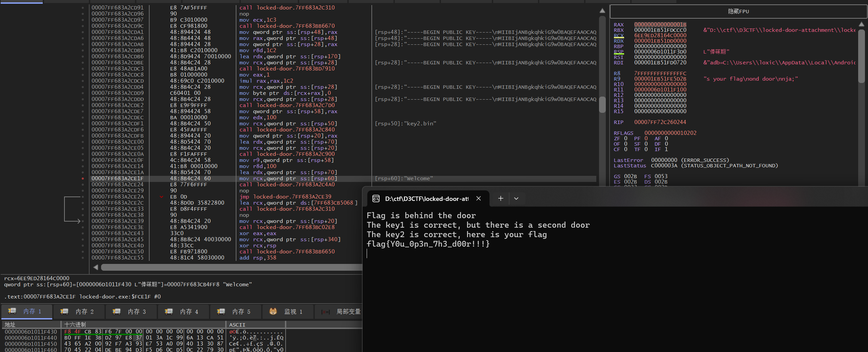This screenshot has width=868, height=352.
Task: Click the disassembly horizontal scroll-left arrow
Action: coord(96,267)
